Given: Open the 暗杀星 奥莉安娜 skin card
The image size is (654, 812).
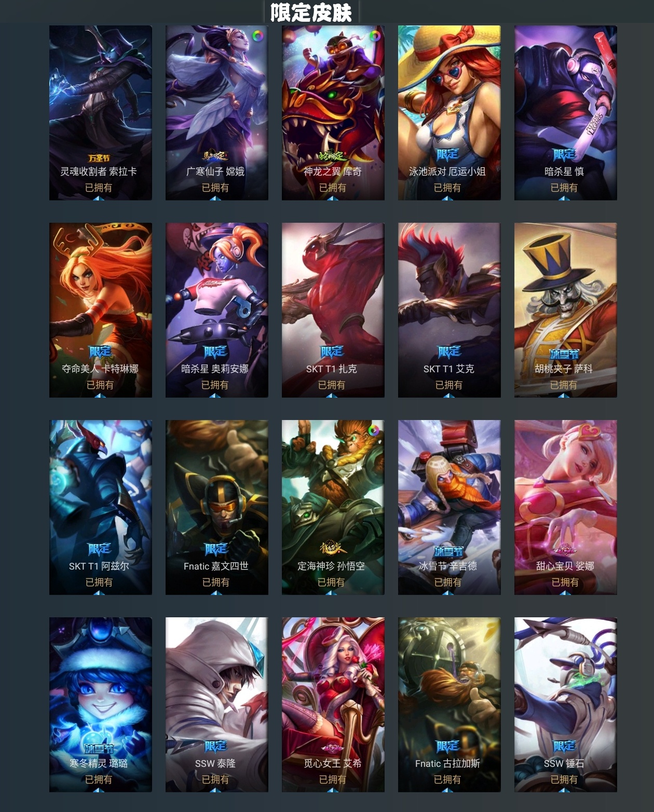Looking at the screenshot, I should [x=217, y=310].
